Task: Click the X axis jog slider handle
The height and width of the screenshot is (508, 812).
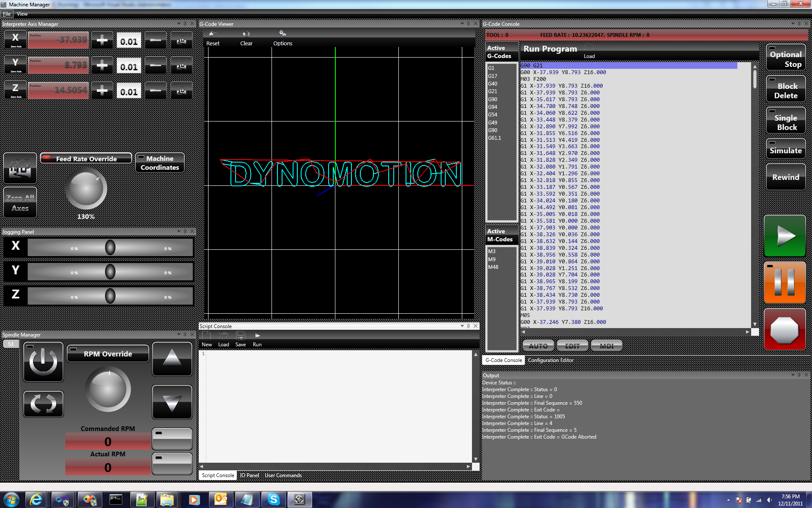Action: [110, 248]
